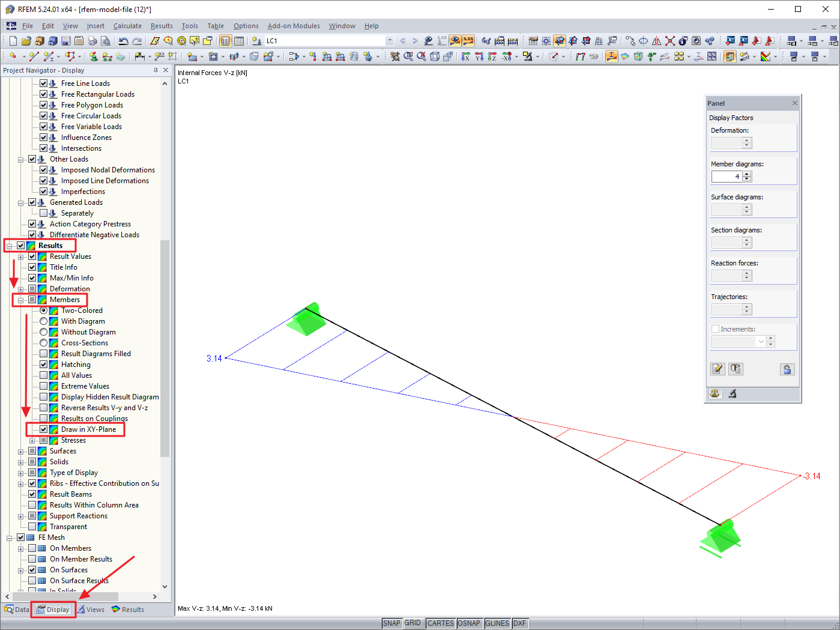Uncheck the Hatching checkbox

[43, 365]
